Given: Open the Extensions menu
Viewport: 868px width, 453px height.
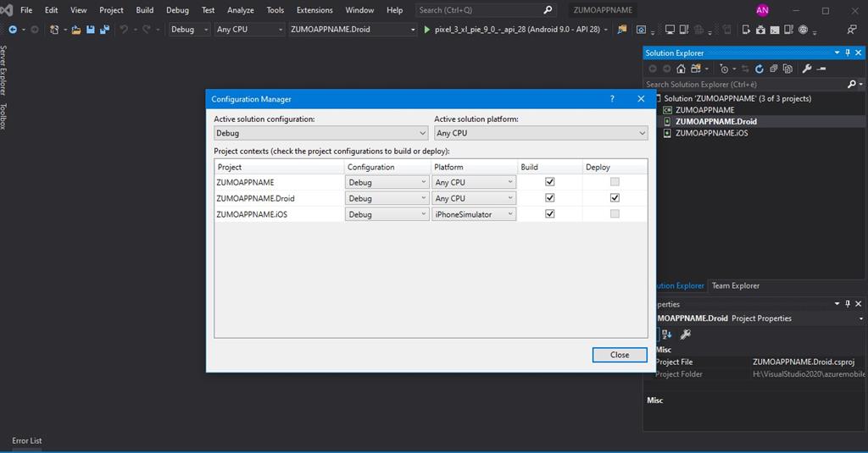Looking at the screenshot, I should [x=314, y=10].
